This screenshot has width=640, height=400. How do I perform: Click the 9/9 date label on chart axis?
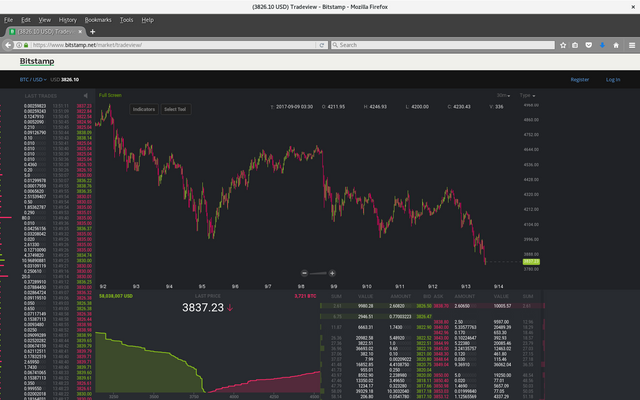(333, 287)
